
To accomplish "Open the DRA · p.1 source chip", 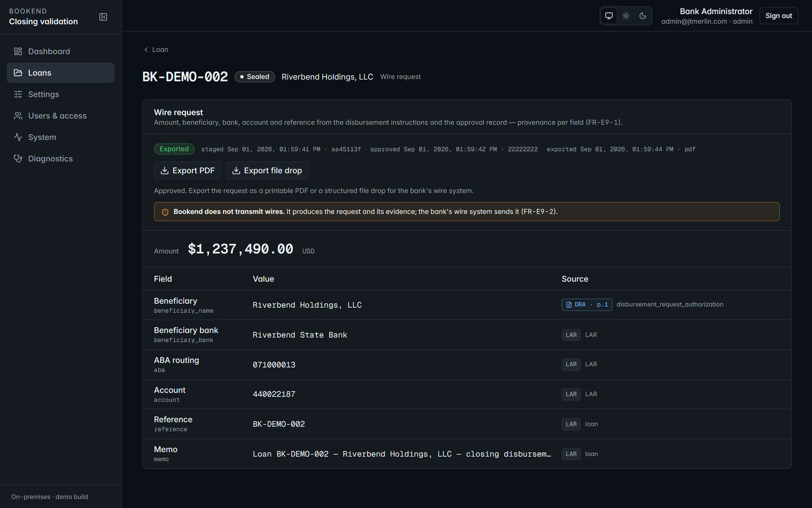I will (586, 305).
